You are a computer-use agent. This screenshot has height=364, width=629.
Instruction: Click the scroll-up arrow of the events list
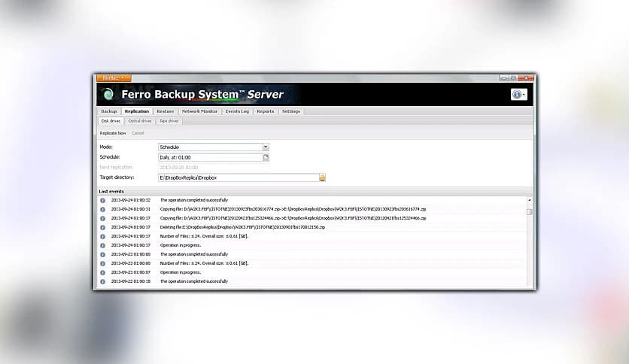click(x=530, y=199)
